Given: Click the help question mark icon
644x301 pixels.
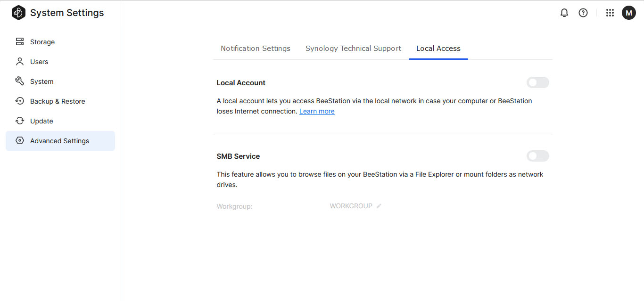Looking at the screenshot, I should pos(583,13).
